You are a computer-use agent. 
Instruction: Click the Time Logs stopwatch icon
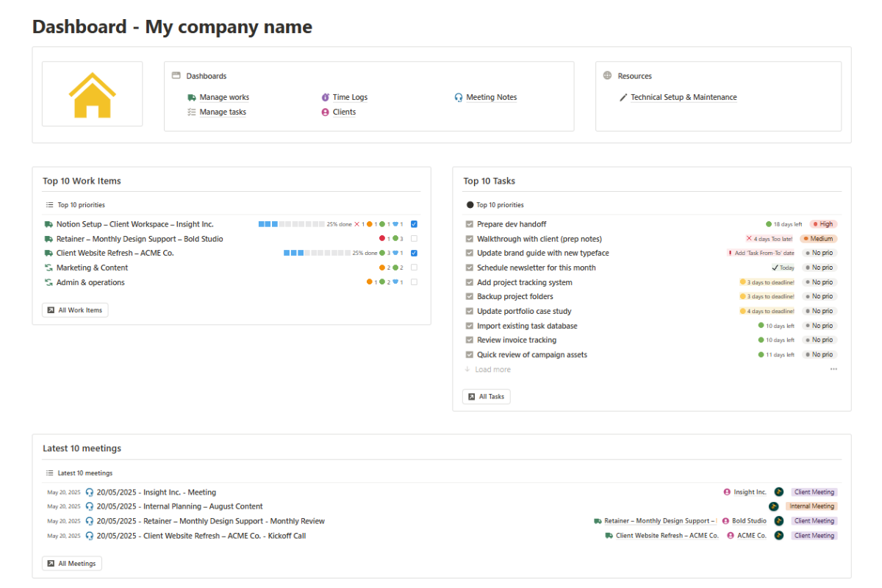326,97
